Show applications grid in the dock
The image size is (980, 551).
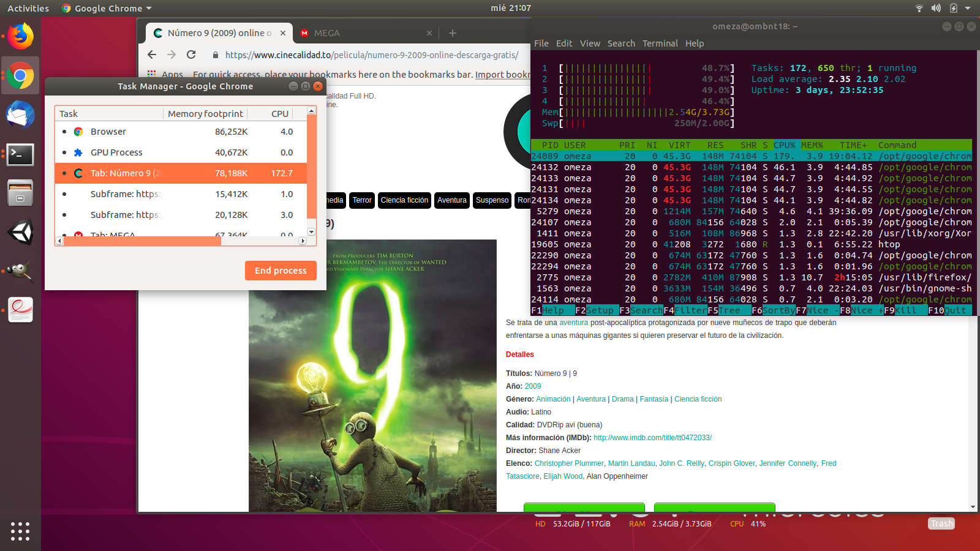coord(20,531)
